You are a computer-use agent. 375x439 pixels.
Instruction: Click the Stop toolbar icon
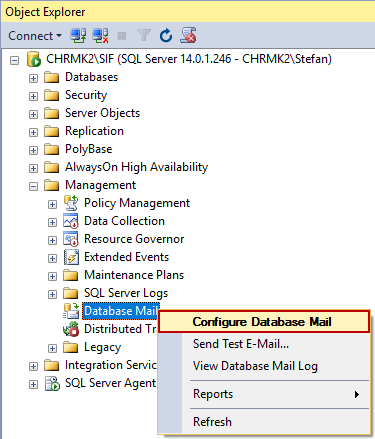122,36
